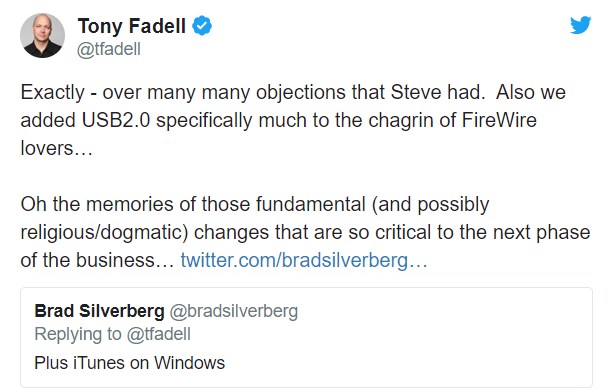Open the @tfadell handle under the name
This screenshot has height=388, width=610.
[109, 49]
